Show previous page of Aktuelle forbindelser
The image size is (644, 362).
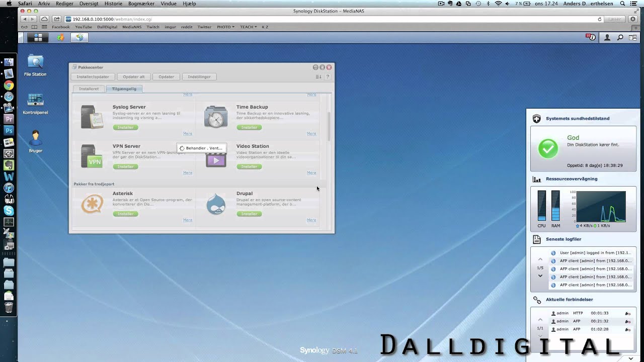coord(540,320)
